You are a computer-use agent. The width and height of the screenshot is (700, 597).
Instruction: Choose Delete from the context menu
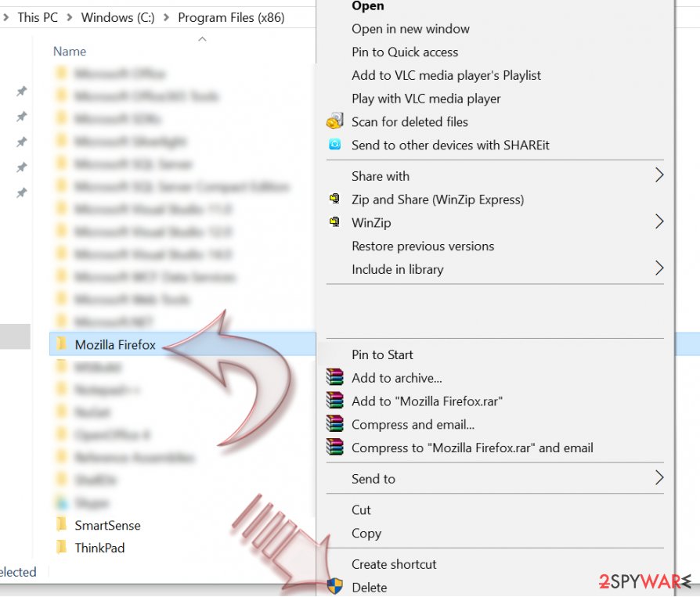(x=370, y=588)
